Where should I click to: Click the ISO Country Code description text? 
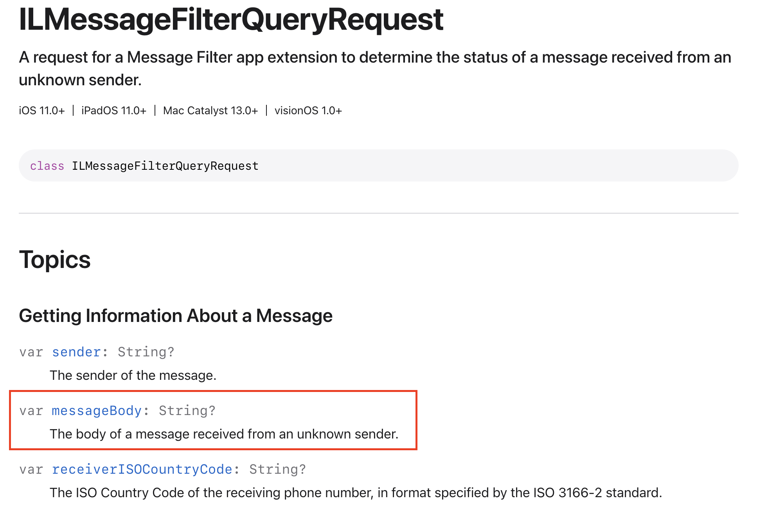click(x=356, y=493)
